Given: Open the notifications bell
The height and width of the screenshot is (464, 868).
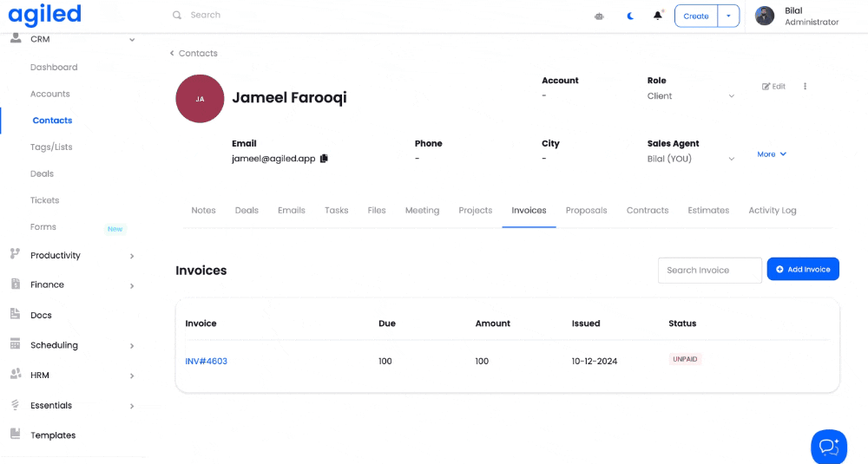Looking at the screenshot, I should click(x=658, y=16).
